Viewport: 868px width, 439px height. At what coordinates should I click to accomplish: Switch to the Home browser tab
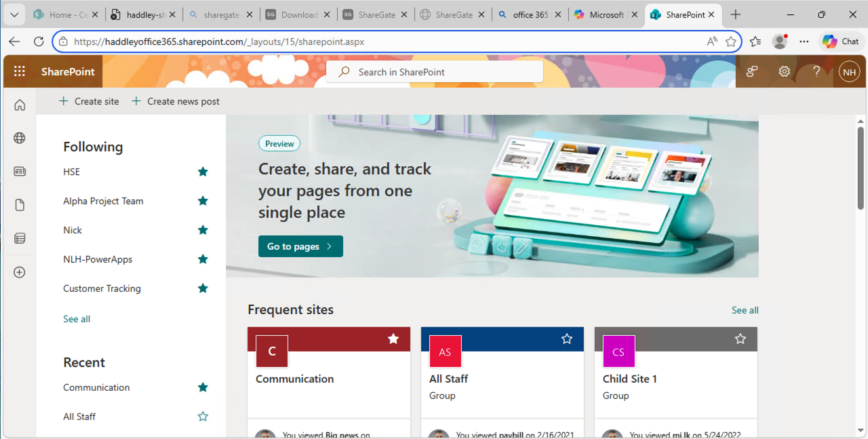pos(66,14)
